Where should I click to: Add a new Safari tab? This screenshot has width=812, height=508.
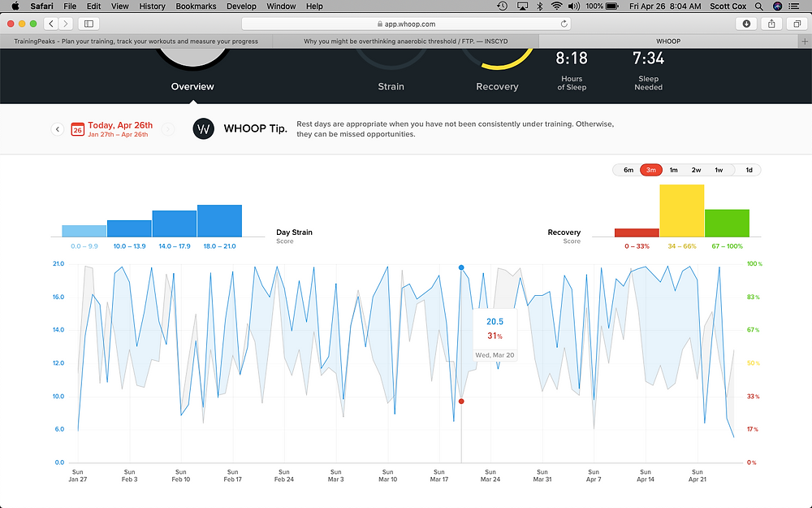[x=805, y=41]
